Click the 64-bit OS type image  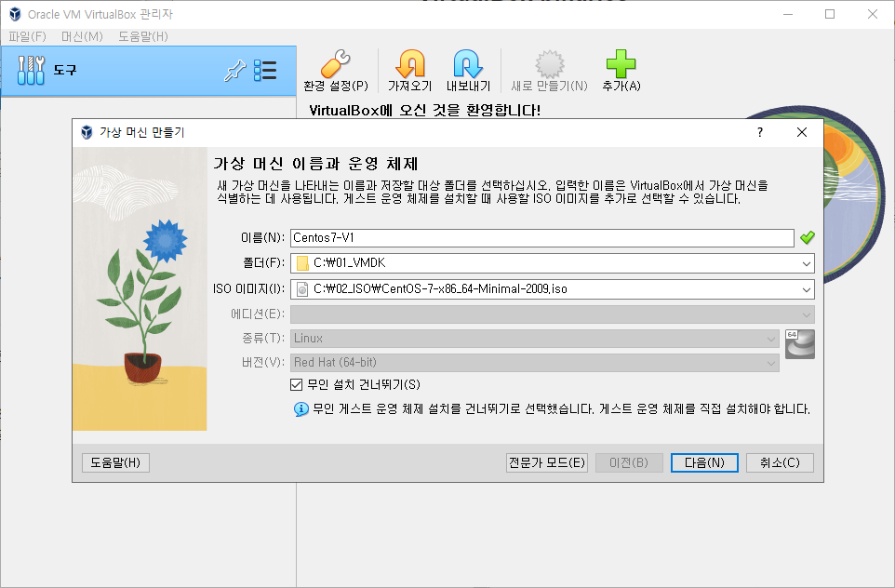[x=800, y=344]
